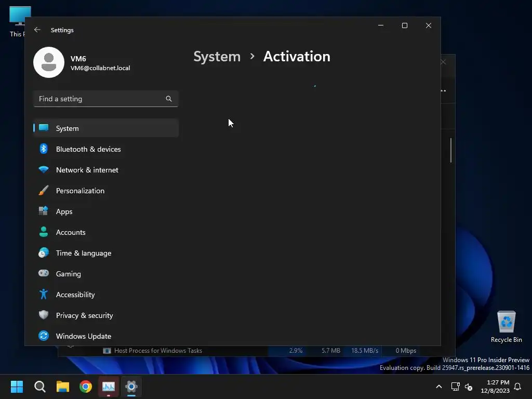532x399 pixels.
Task: Open Personalization settings
Action: click(106, 191)
